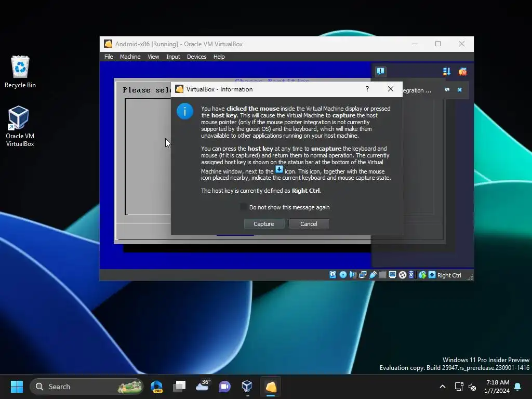Open the File menu
This screenshot has height=399, width=532.
109,57
